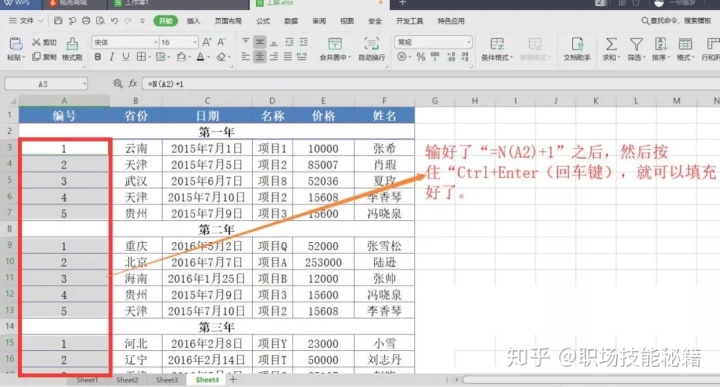720x387 pixels.
Task: Open the Data (数据) tab
Action: coord(291,21)
